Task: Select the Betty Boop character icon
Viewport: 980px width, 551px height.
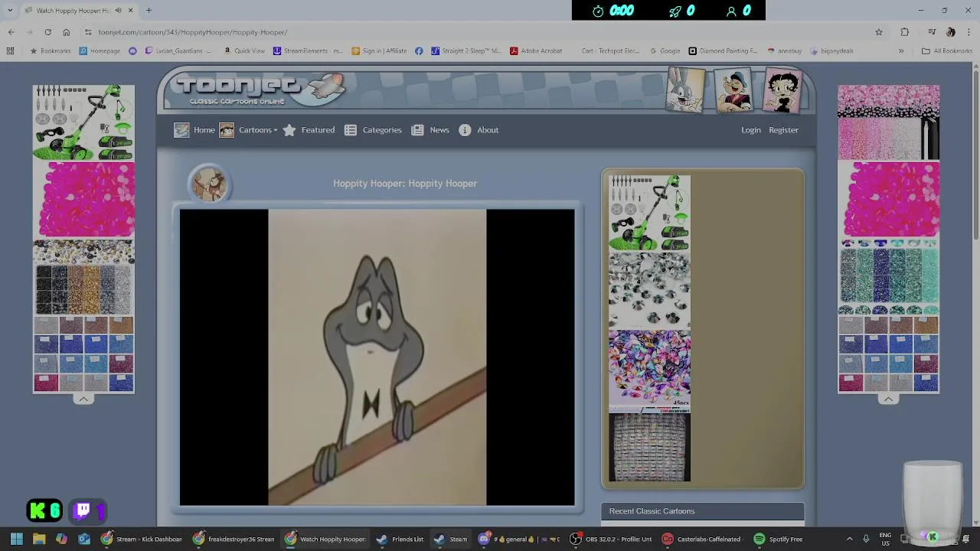Action: [x=782, y=90]
